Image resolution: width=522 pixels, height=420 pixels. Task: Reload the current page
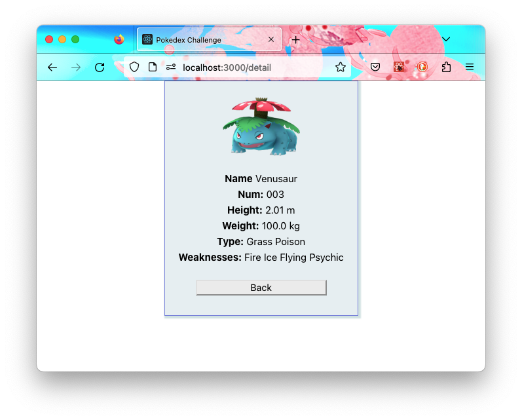(x=100, y=67)
